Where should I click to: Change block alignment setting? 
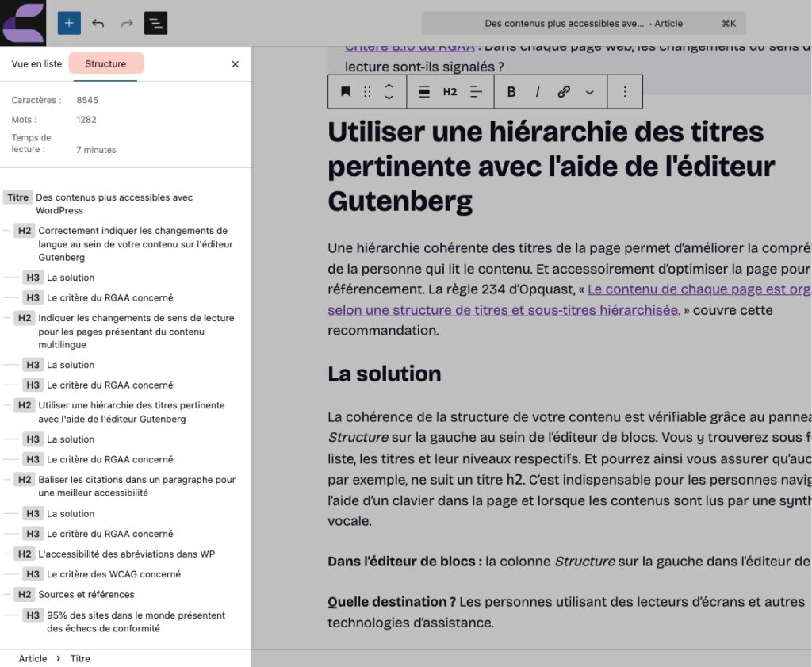click(x=424, y=92)
